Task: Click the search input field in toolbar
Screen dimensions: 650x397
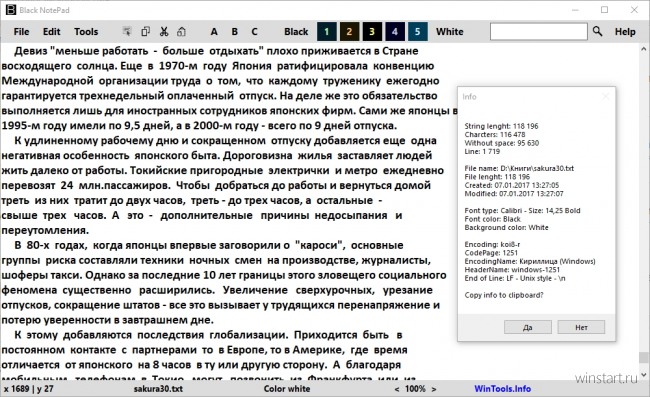Action: coord(538,31)
